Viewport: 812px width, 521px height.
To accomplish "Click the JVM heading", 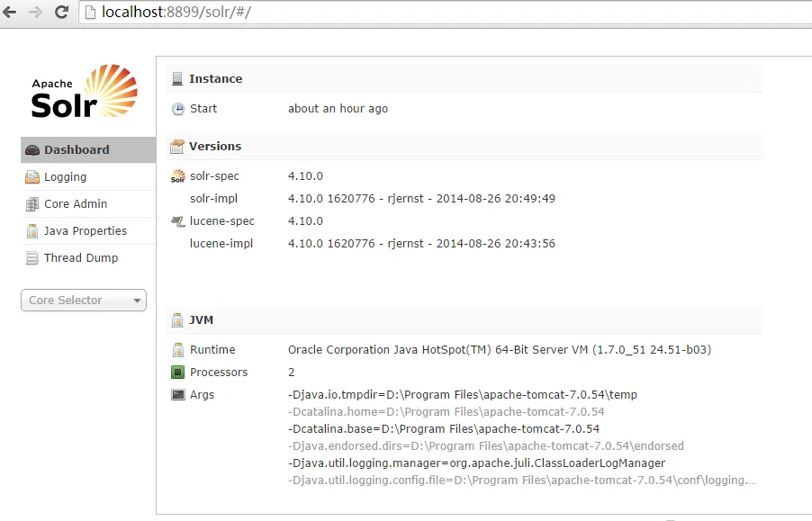I will pos(201,320).
